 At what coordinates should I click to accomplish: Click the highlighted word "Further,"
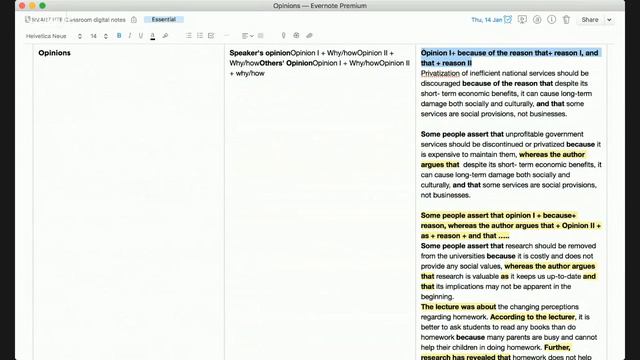tap(557, 347)
